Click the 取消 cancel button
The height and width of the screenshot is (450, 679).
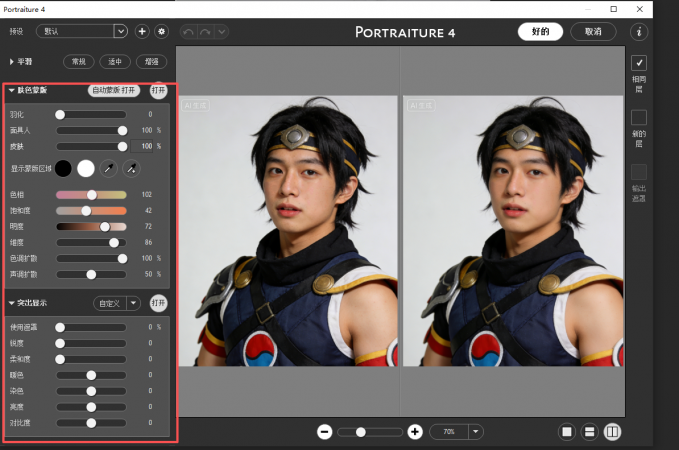[x=593, y=32]
